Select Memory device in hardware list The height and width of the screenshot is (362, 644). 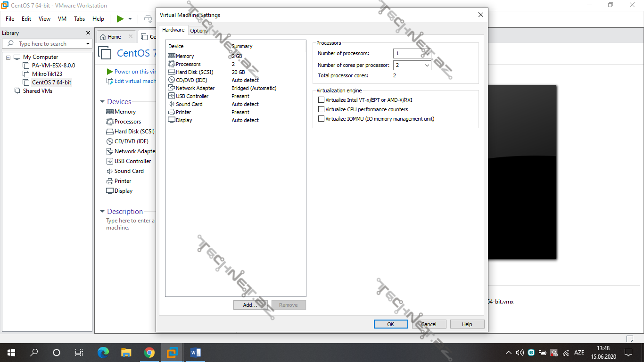[185, 56]
